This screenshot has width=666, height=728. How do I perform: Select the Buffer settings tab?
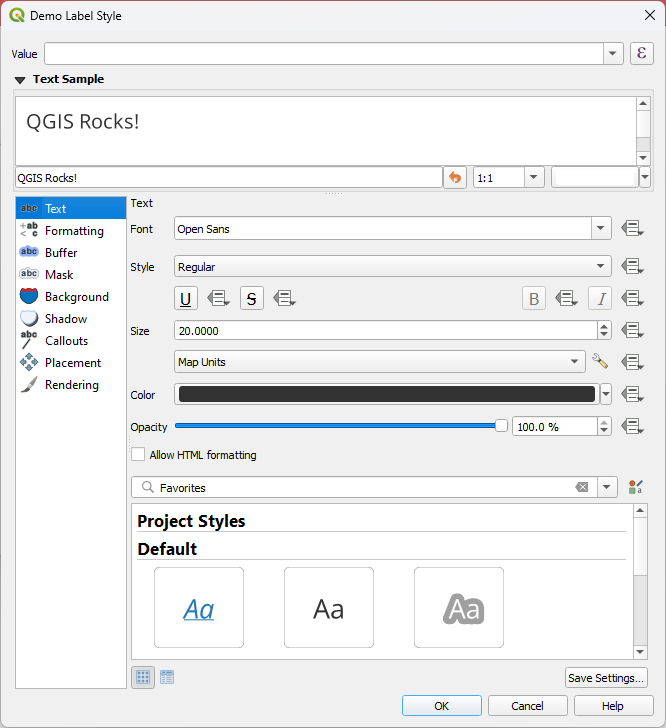60,253
